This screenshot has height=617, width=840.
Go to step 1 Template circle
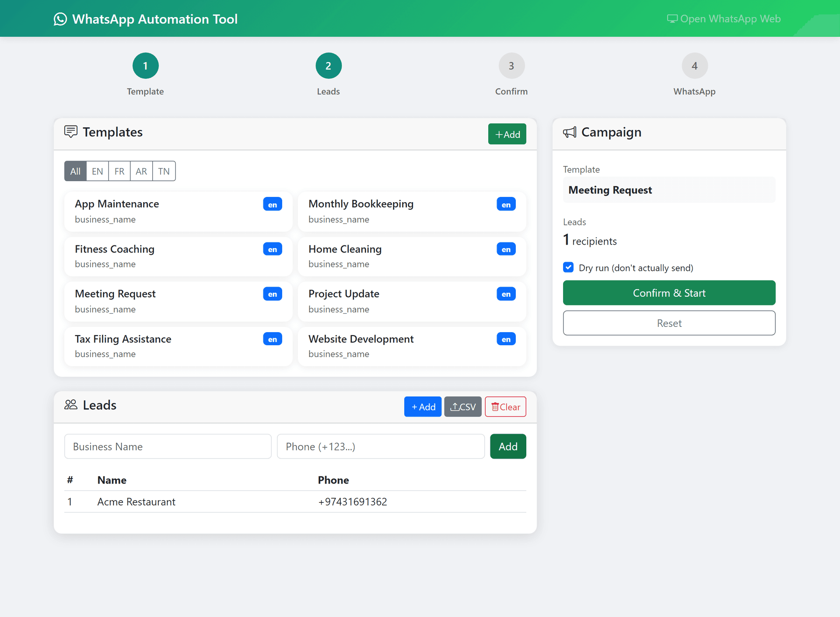coord(145,66)
